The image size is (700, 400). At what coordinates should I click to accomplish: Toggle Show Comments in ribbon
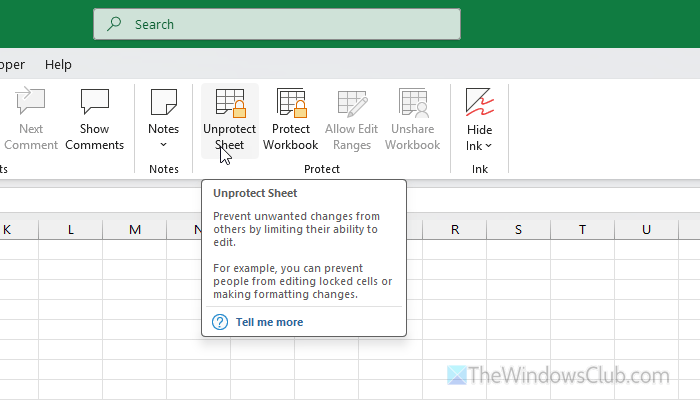(95, 121)
